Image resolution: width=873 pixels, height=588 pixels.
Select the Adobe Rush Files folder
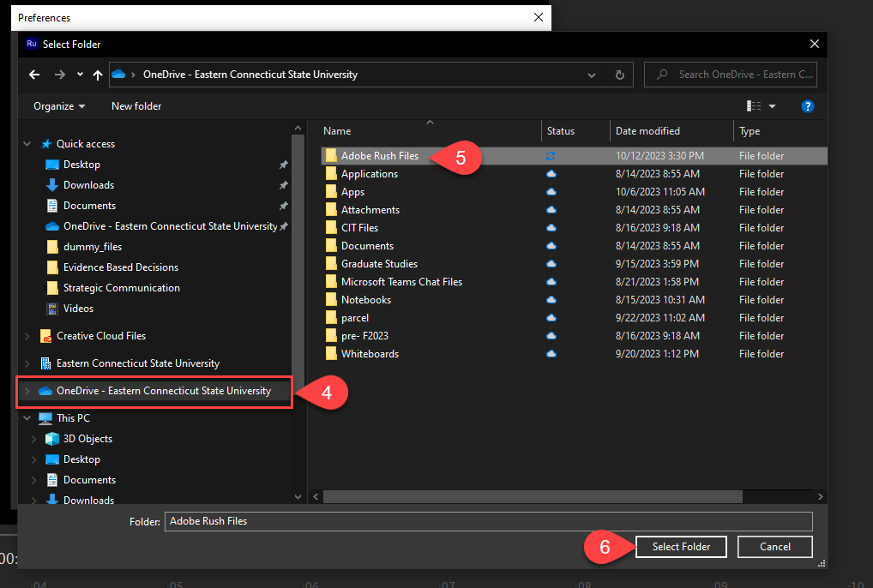[380, 156]
